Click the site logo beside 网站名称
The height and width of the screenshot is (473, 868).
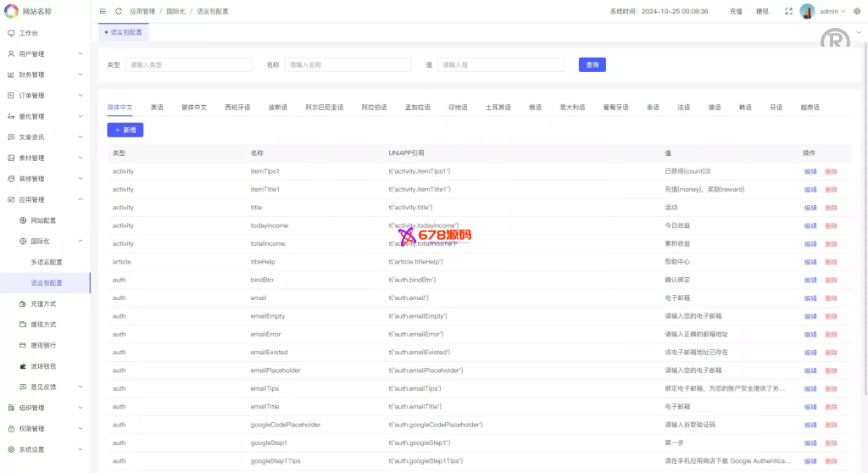pyautogui.click(x=12, y=11)
